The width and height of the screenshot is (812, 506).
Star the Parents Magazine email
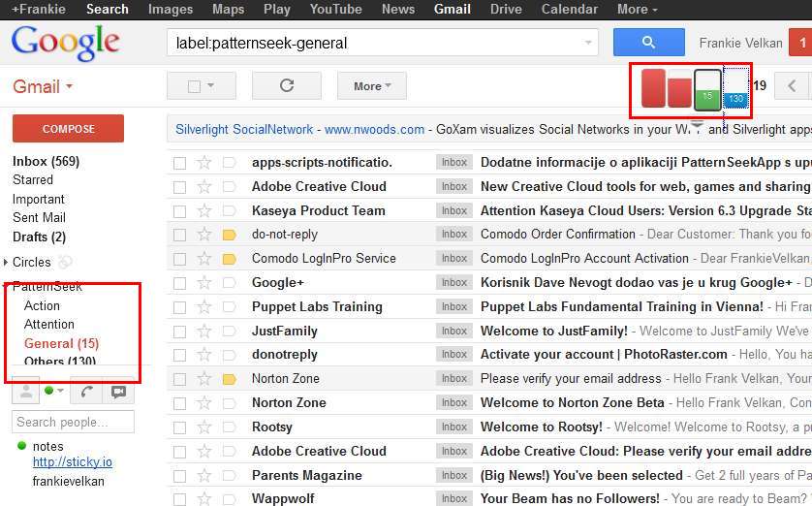204,475
